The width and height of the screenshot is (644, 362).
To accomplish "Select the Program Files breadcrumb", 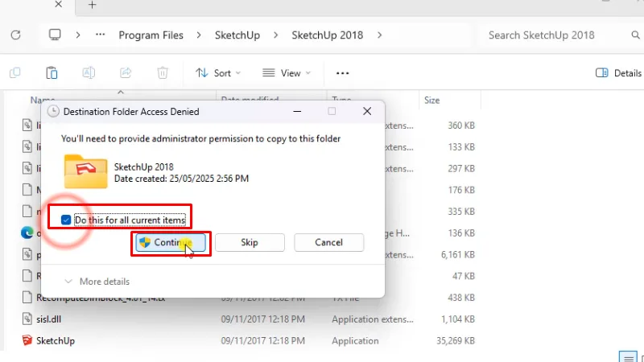I will coord(151,35).
